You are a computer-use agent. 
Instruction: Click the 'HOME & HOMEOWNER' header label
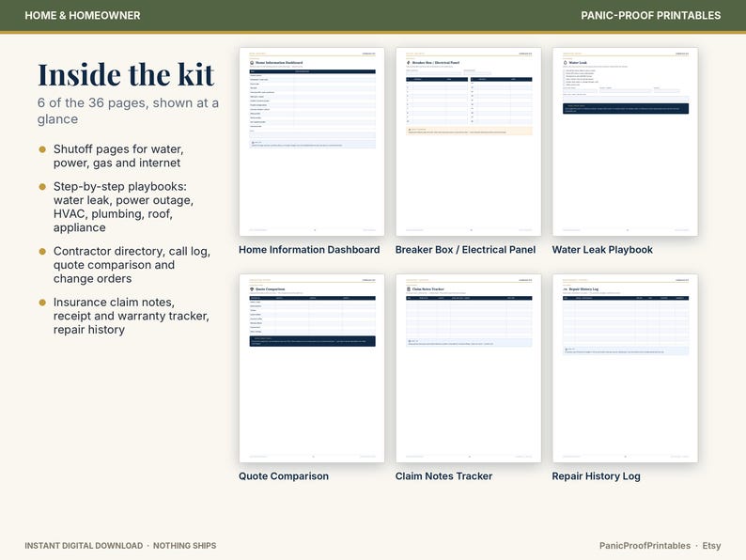[x=83, y=15]
